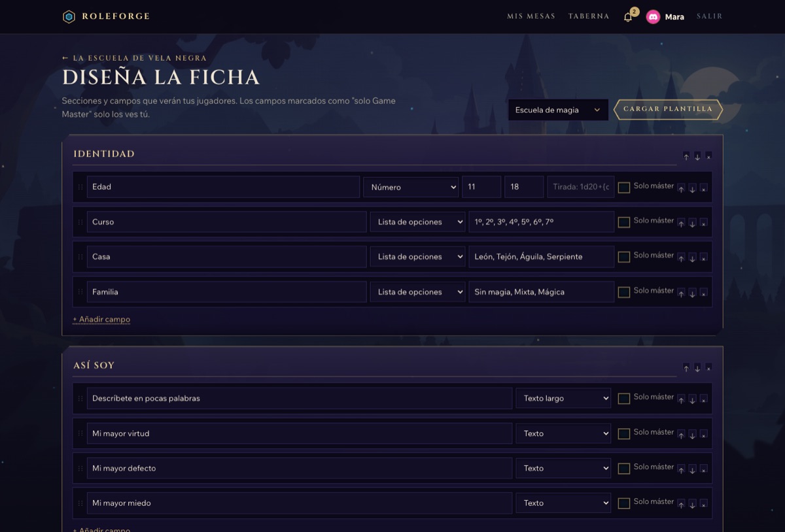
Task: Move the Curso field up
Action: coord(681,223)
